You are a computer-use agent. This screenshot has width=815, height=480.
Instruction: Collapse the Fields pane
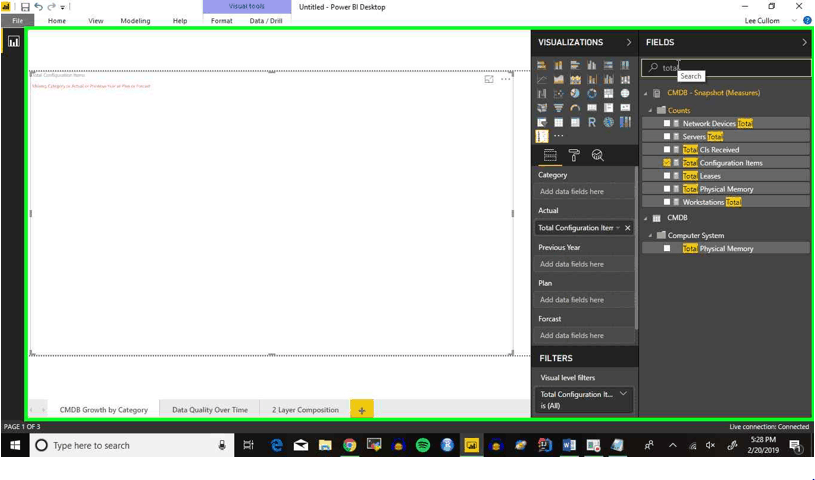pyautogui.click(x=804, y=42)
